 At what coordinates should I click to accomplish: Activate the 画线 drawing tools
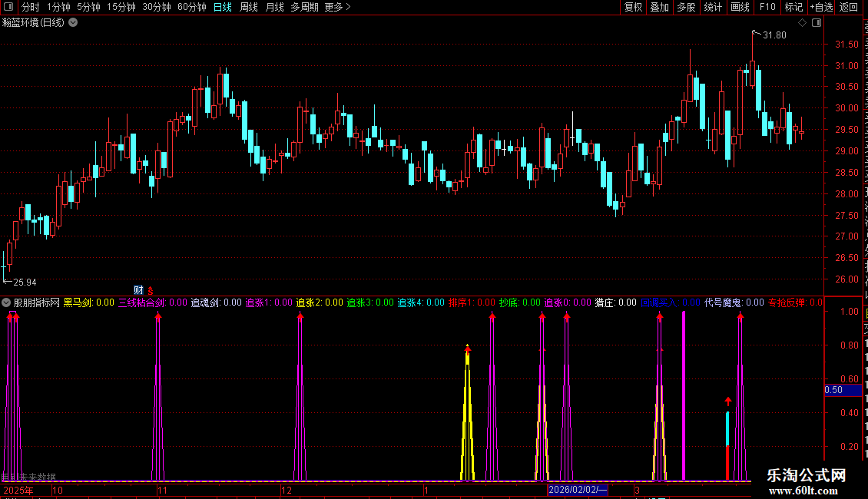740,7
